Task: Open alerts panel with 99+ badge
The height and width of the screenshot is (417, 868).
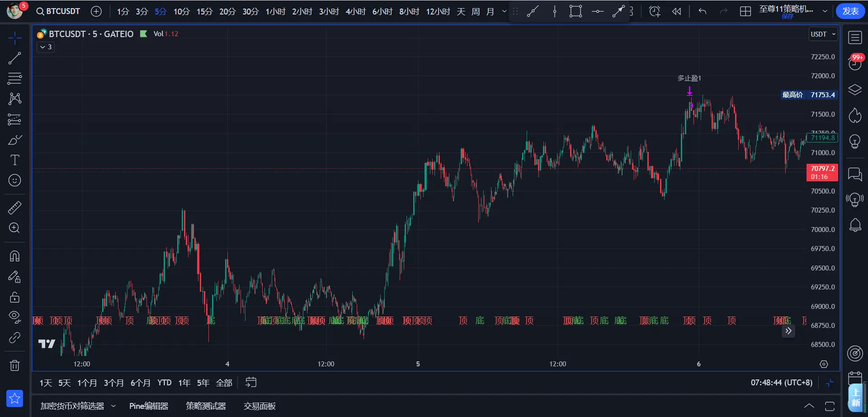Action: coord(855,63)
